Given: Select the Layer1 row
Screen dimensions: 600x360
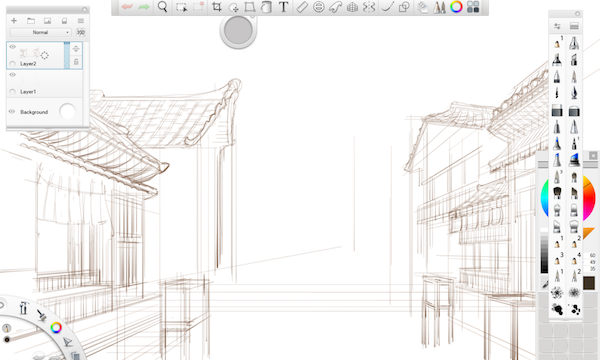Looking at the screenshot, I should coord(44,83).
